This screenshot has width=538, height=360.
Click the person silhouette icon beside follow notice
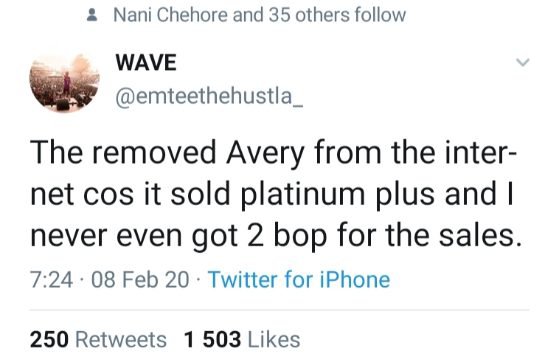click(x=92, y=15)
